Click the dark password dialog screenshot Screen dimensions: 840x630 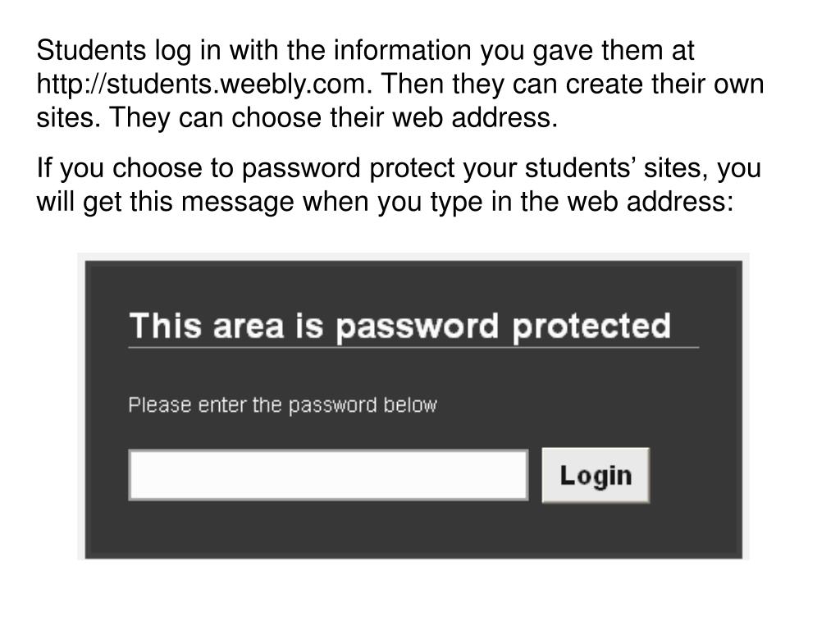[x=413, y=410]
